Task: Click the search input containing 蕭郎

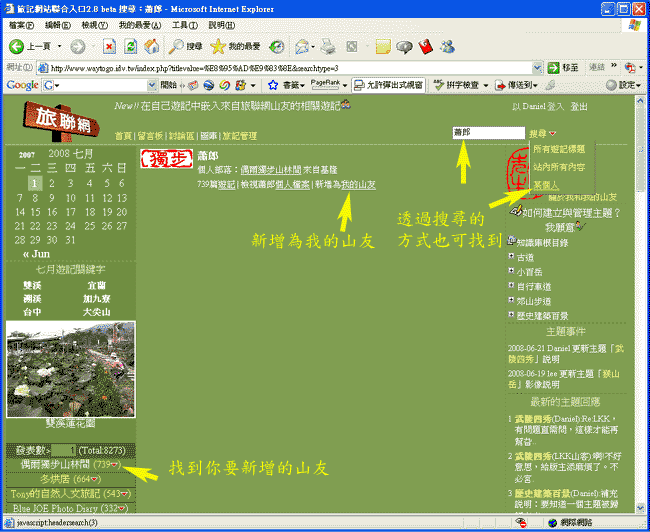Action: pos(487,132)
